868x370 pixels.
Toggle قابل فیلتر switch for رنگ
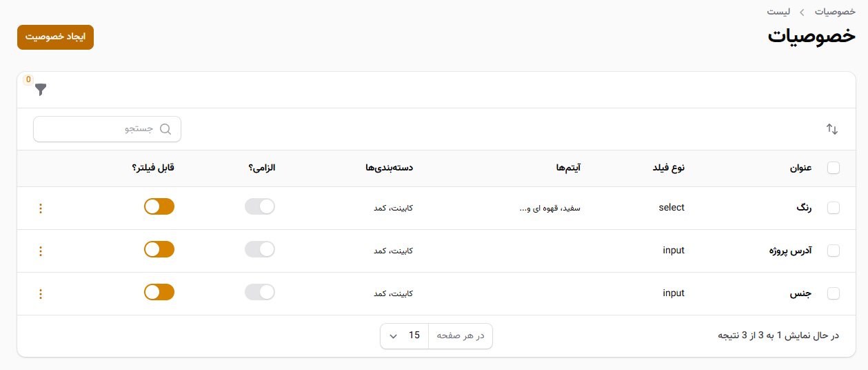point(159,206)
